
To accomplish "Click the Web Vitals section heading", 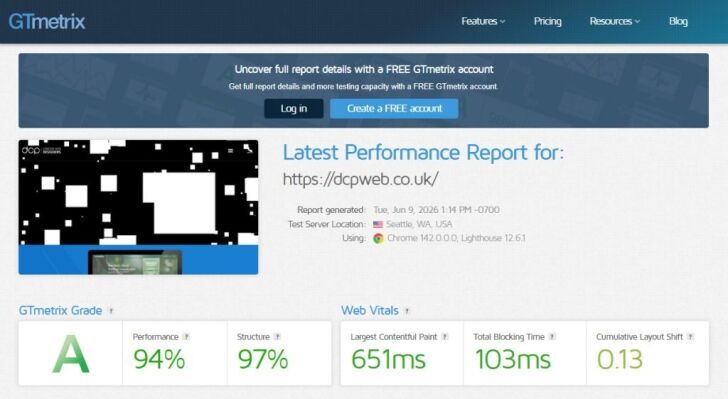I will pos(370,311).
